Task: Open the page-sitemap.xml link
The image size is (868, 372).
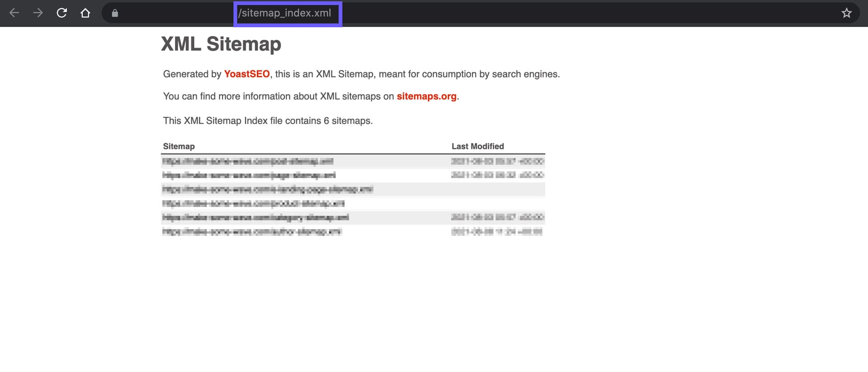Action: (249, 175)
